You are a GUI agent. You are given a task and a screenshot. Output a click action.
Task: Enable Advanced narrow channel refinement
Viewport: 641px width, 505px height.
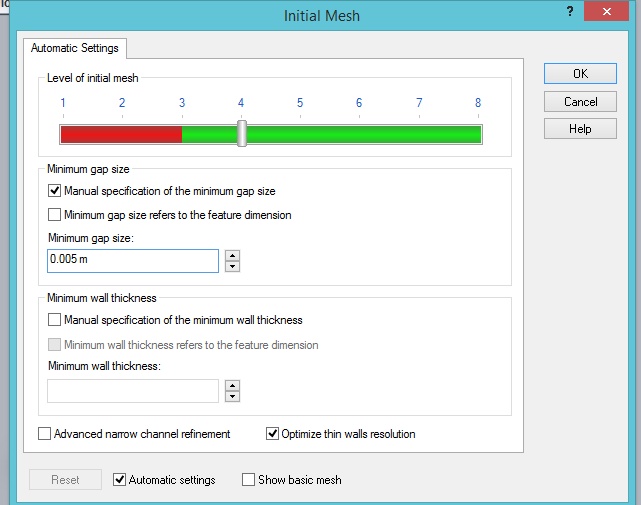click(x=45, y=433)
